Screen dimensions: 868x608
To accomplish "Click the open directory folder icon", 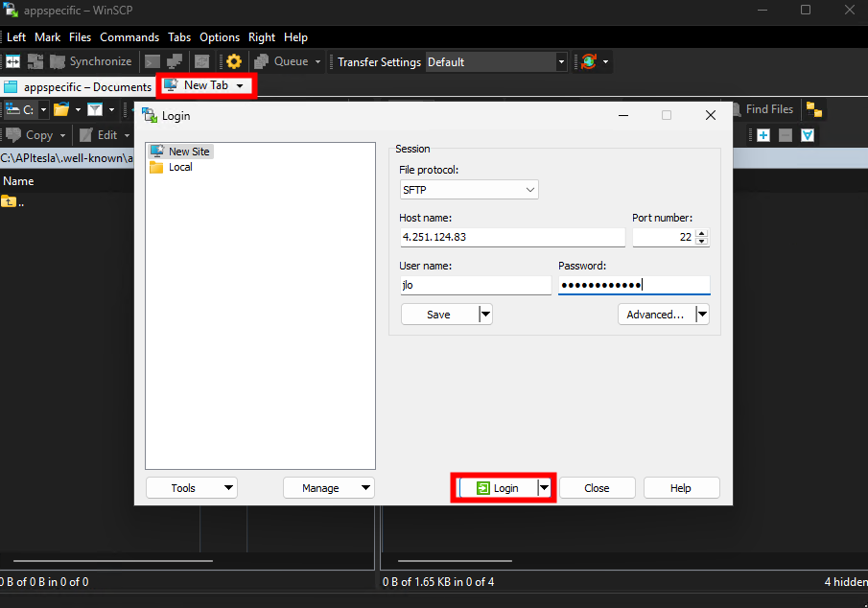I will (x=61, y=109).
